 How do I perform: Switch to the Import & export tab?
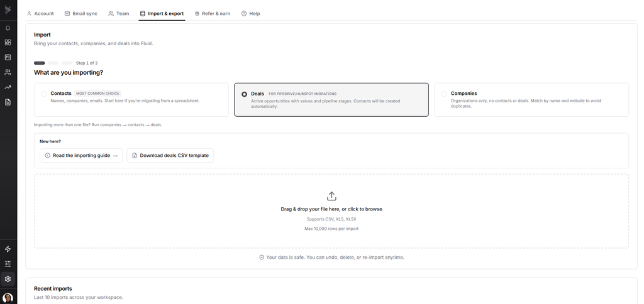(x=162, y=14)
